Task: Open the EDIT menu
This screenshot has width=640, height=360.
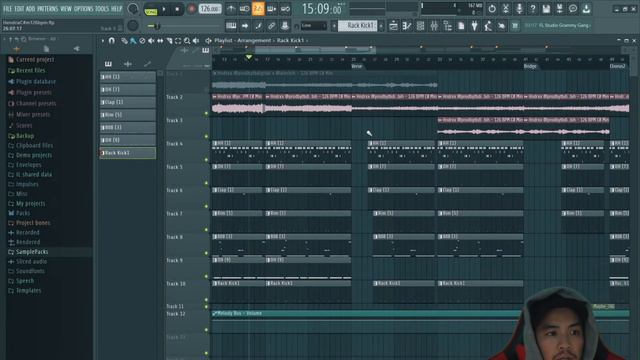Action: (x=19, y=9)
